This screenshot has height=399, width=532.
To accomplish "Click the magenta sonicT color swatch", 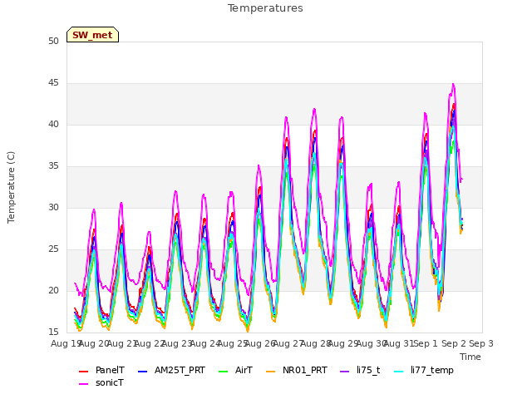I will tap(83, 384).
